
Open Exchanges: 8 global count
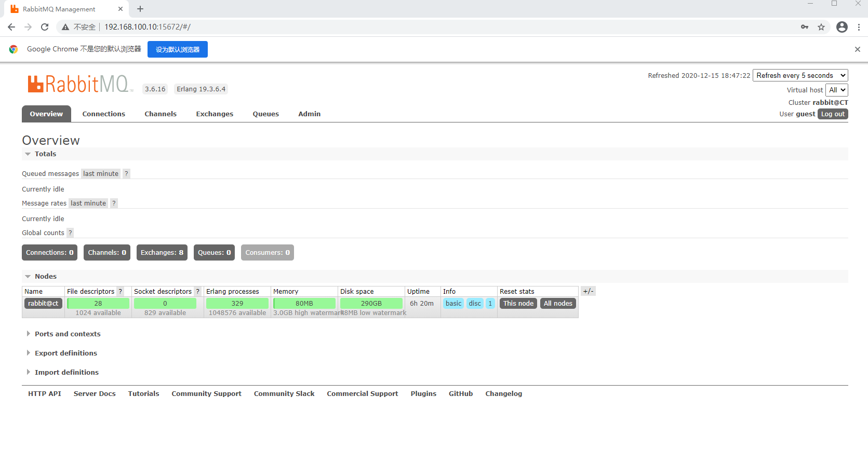click(x=162, y=253)
